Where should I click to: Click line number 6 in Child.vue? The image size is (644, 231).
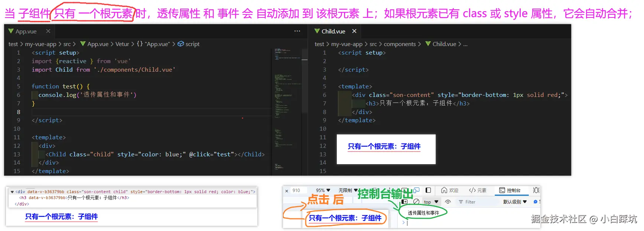tap(324, 95)
